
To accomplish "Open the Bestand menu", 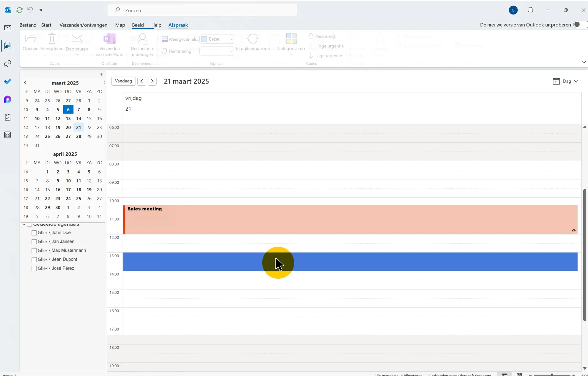I will coord(28,25).
